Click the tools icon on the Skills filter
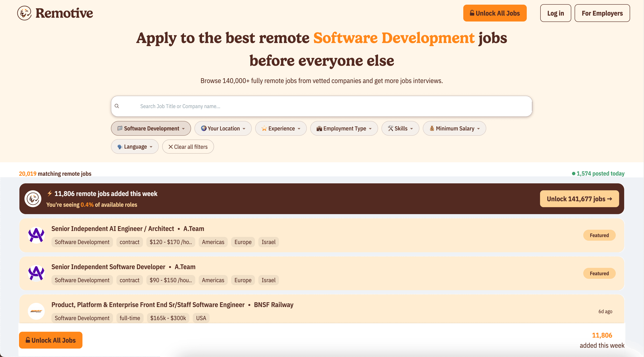The width and height of the screenshot is (644, 357). coord(390,128)
